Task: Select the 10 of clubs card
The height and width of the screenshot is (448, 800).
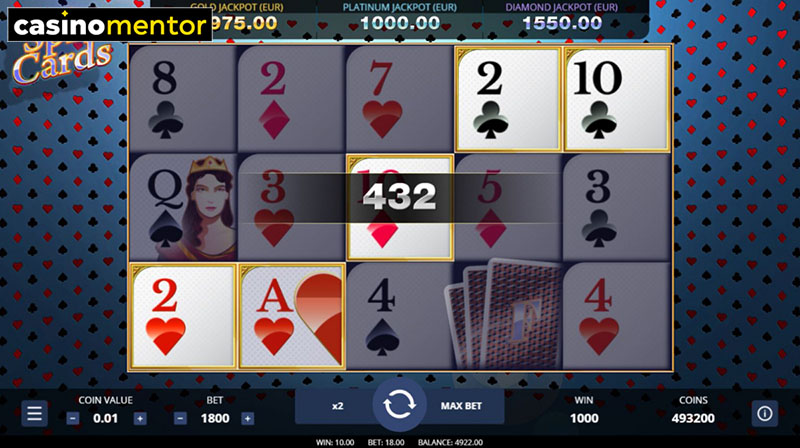Action: coord(616,99)
